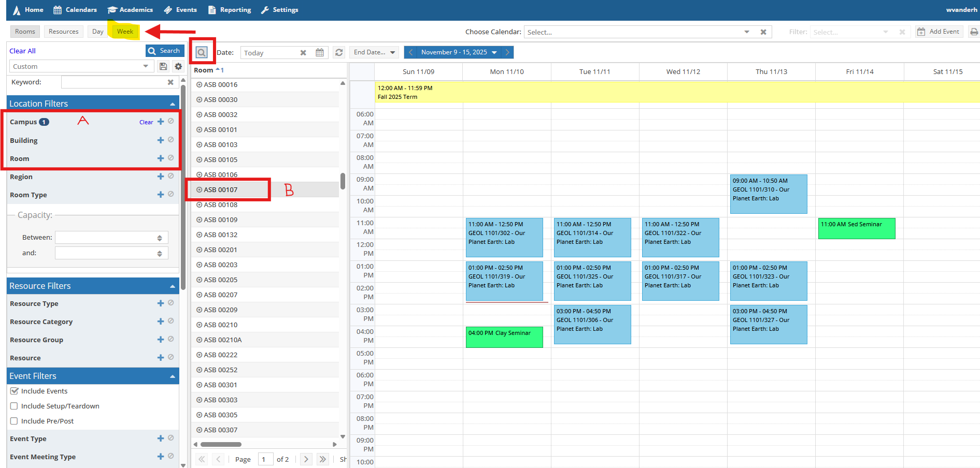The width and height of the screenshot is (980, 468).
Task: Click the Search button
Action: 165,50
